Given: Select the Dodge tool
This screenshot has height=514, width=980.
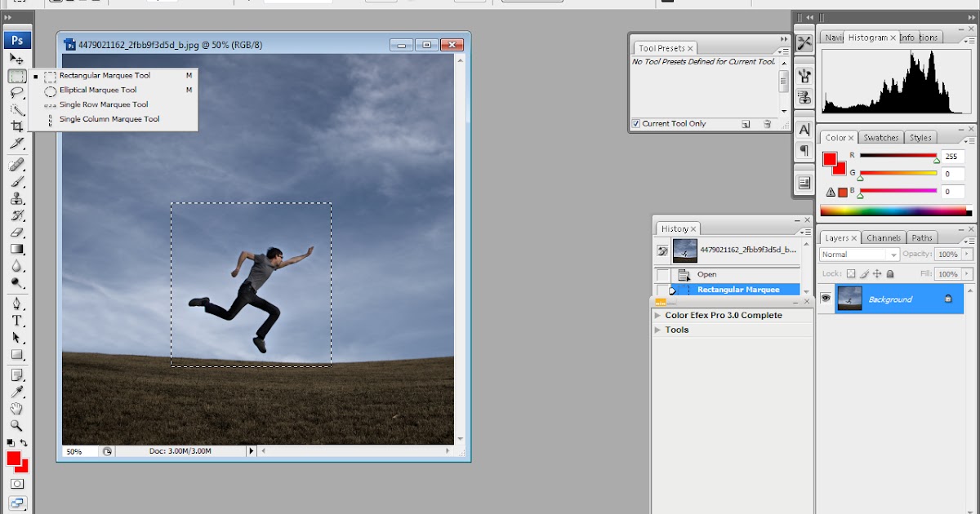Looking at the screenshot, I should click(17, 283).
